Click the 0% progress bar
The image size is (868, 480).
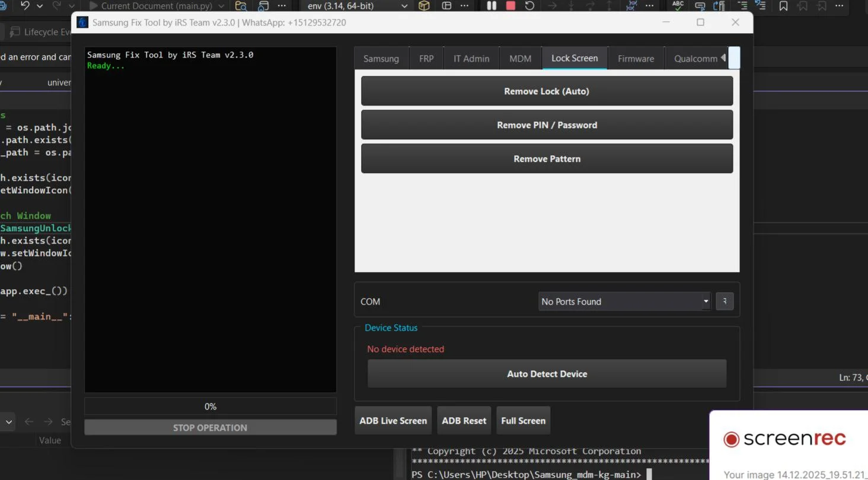210,407
